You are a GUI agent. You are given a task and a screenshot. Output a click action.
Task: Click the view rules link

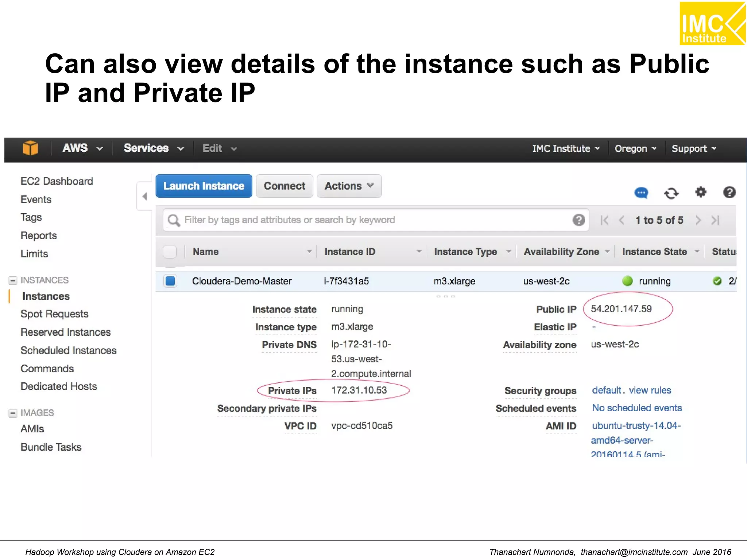pos(650,390)
